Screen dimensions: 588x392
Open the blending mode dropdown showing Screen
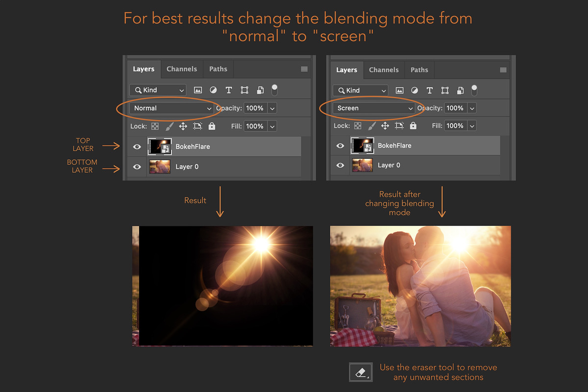point(374,108)
